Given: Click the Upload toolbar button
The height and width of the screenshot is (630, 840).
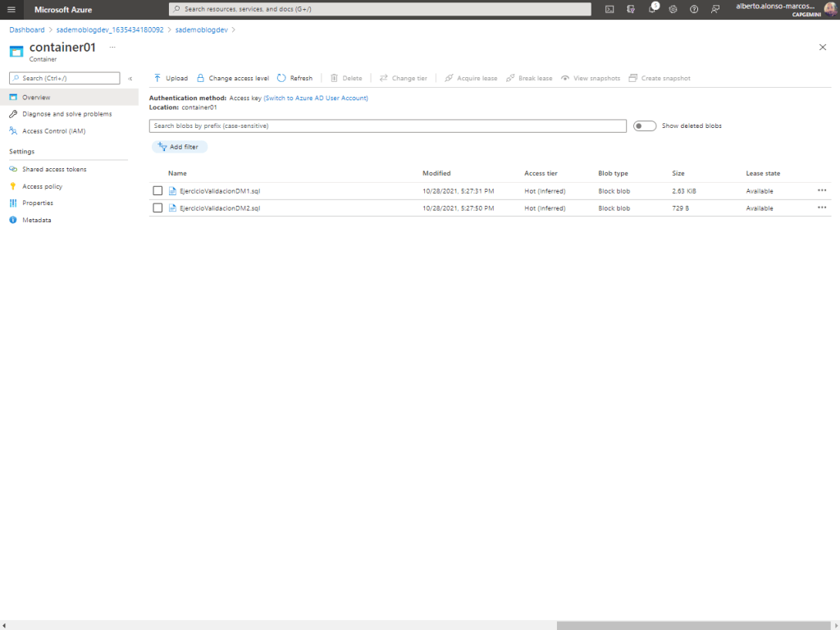Looking at the screenshot, I should tap(171, 78).
